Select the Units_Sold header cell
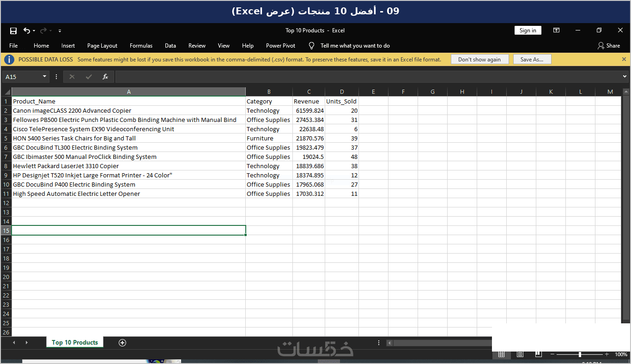Screen dimensions: 631x364 pos(342,101)
